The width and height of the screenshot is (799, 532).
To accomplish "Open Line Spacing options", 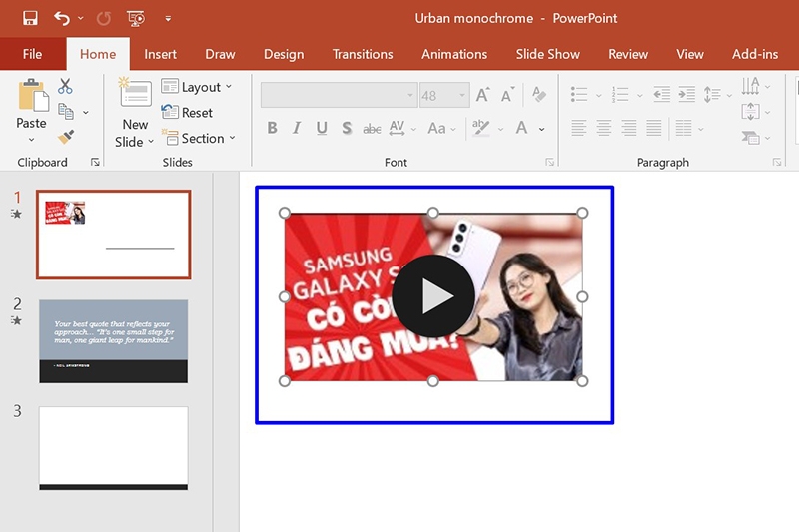I will (x=712, y=94).
